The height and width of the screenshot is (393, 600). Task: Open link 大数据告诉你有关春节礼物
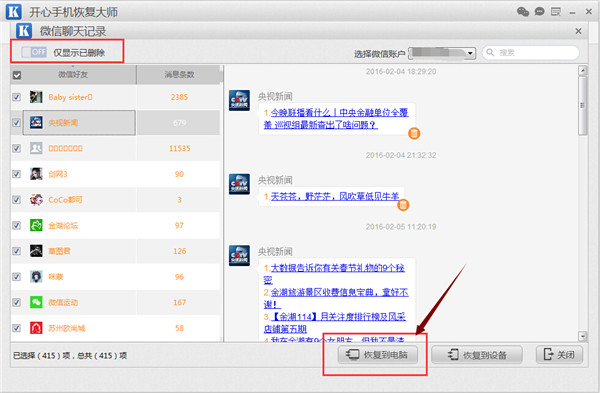pyautogui.click(x=334, y=274)
